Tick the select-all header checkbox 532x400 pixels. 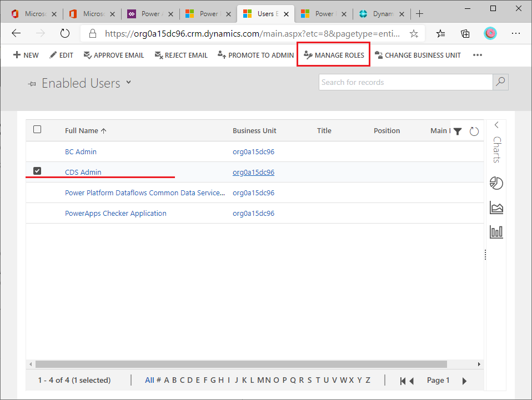[x=37, y=129]
